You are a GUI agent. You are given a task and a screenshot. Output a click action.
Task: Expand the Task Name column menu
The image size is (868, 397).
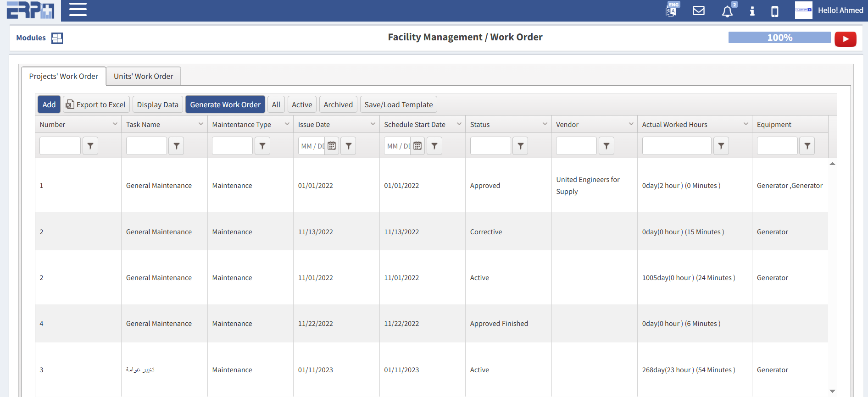tap(201, 124)
